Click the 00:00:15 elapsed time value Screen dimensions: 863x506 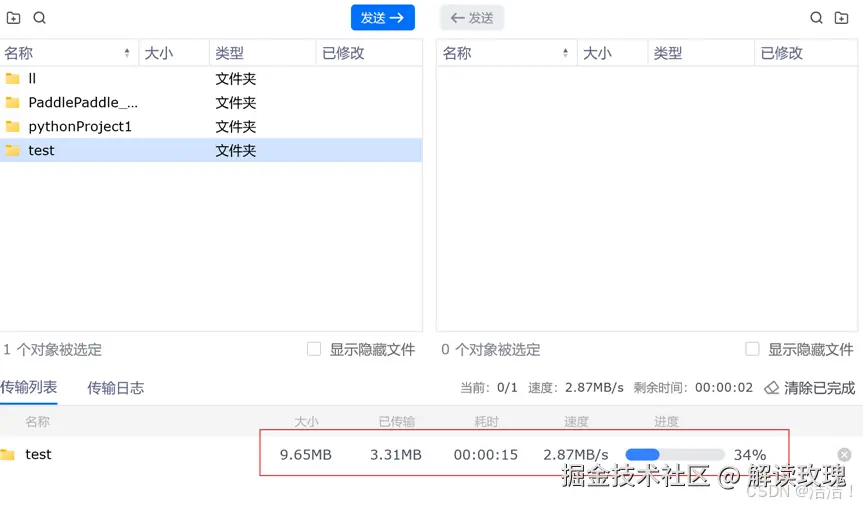point(485,455)
